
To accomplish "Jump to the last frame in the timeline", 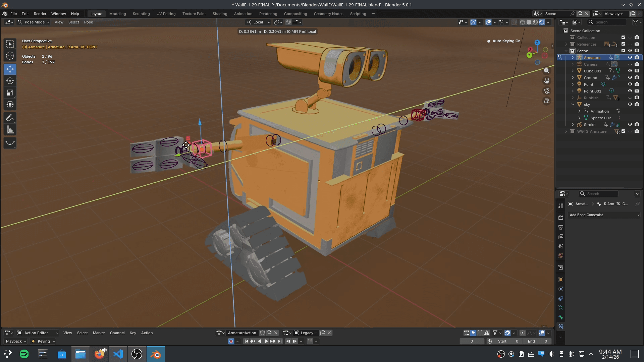I will [x=280, y=341].
